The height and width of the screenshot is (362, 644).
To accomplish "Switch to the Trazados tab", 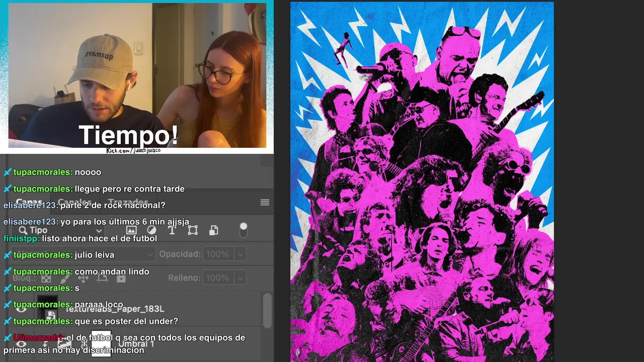I will (128, 203).
